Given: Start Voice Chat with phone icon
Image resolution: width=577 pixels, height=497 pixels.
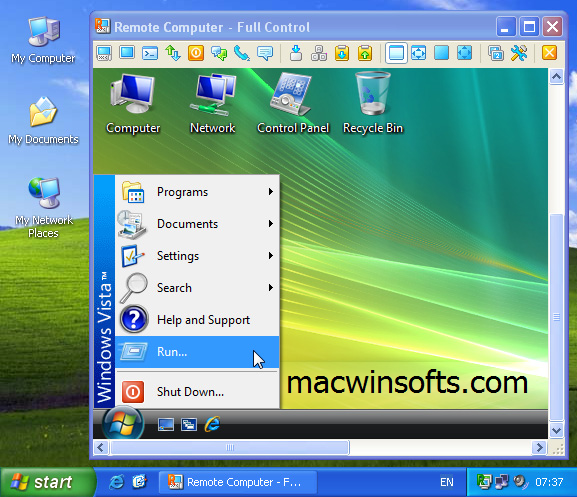Looking at the screenshot, I should pos(242,53).
